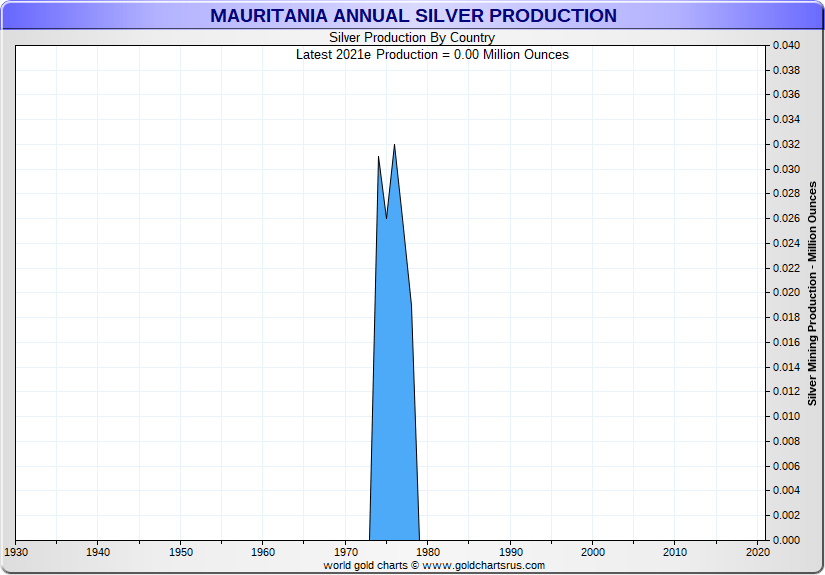Click the highest peak at 0.032
825x575 pixels.
click(x=395, y=146)
